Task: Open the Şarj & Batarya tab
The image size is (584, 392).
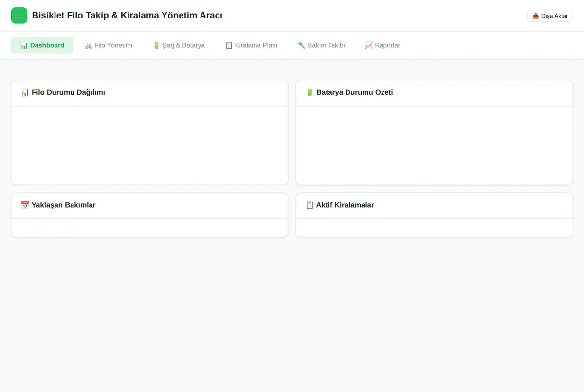Action: coord(179,45)
